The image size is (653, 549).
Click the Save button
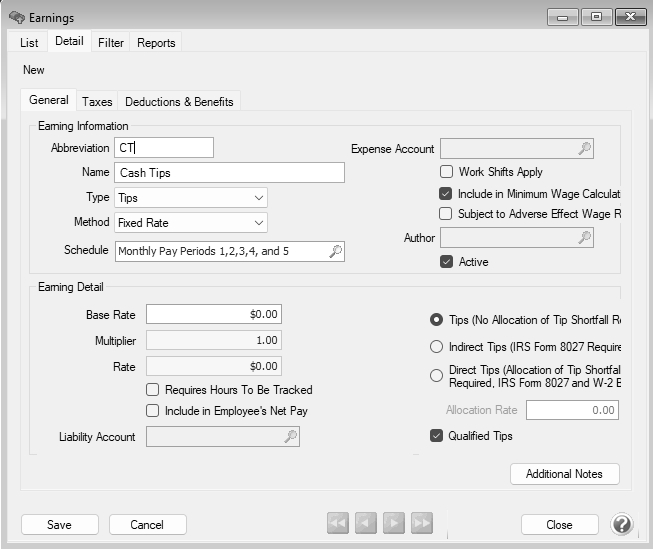pos(59,525)
